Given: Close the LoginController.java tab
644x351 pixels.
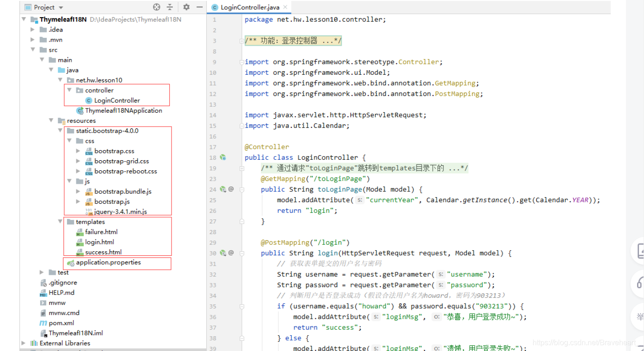Looking at the screenshot, I should [285, 7].
